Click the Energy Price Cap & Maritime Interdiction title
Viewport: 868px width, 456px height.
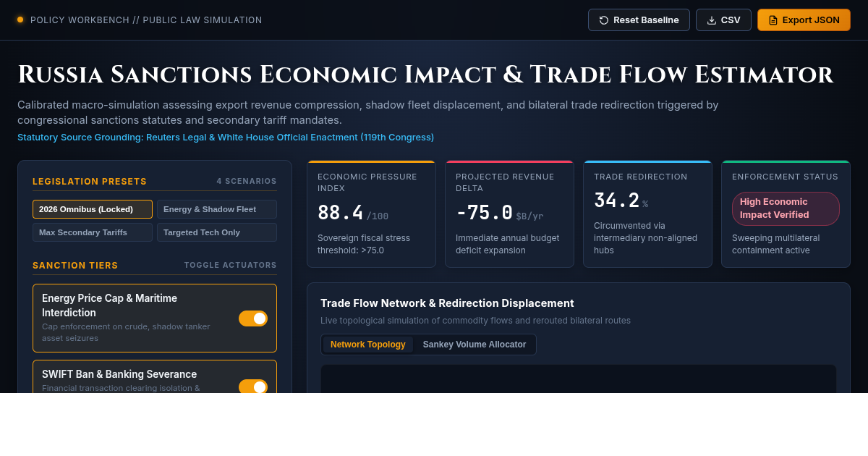tap(109, 305)
